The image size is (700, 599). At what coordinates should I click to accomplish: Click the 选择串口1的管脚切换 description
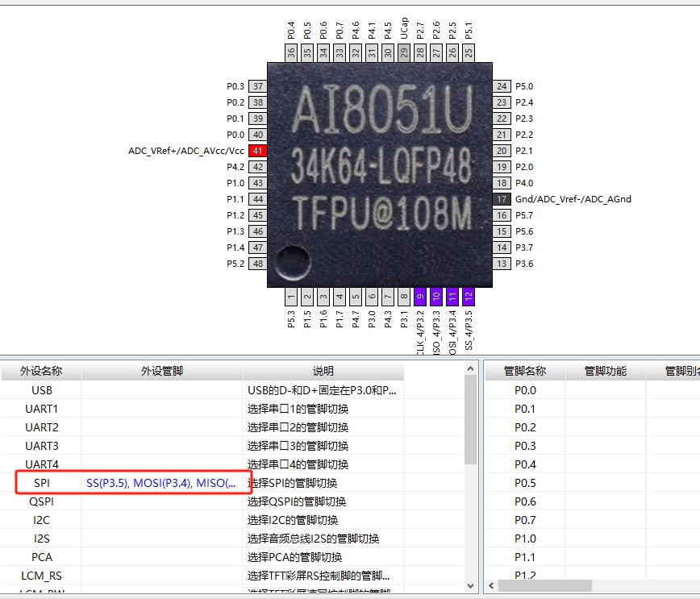pos(298,409)
